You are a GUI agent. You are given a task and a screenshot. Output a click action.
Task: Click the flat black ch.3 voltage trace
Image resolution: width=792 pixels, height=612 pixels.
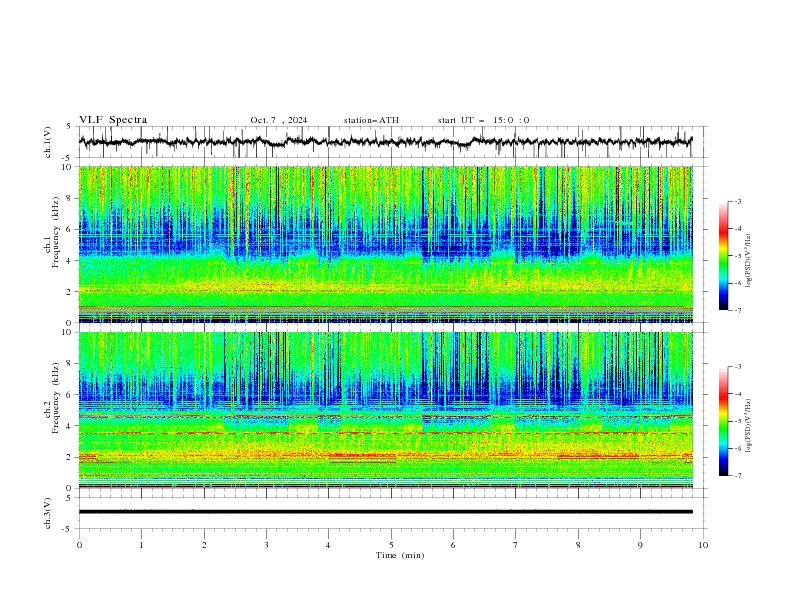pos(385,512)
